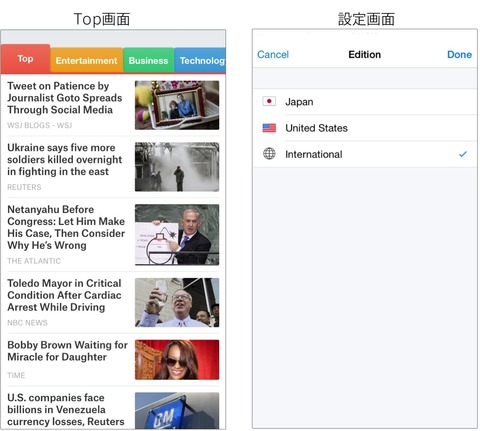Open picture frame photo thumbnail

[177, 105]
